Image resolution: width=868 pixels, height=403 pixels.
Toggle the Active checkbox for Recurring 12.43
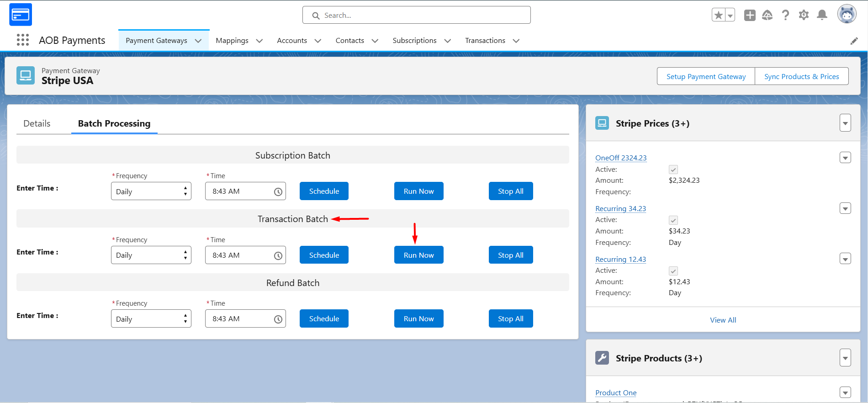673,271
